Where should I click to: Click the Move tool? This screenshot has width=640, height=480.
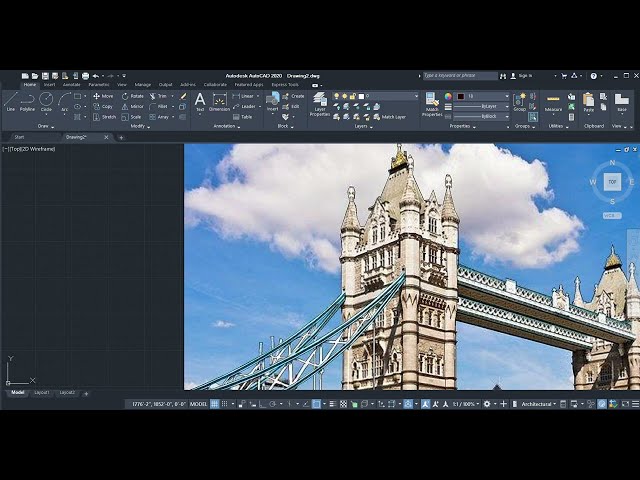pos(103,96)
